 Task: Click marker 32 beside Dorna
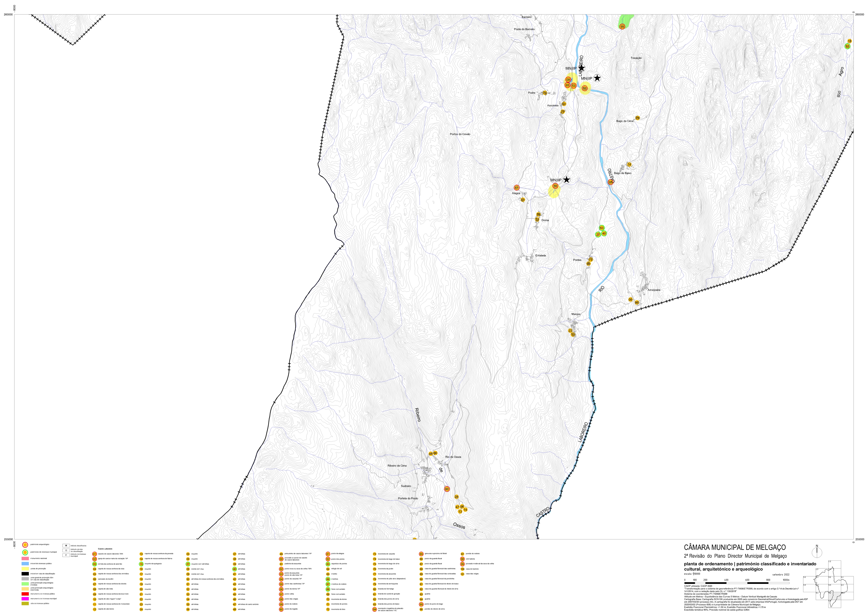(x=537, y=220)
